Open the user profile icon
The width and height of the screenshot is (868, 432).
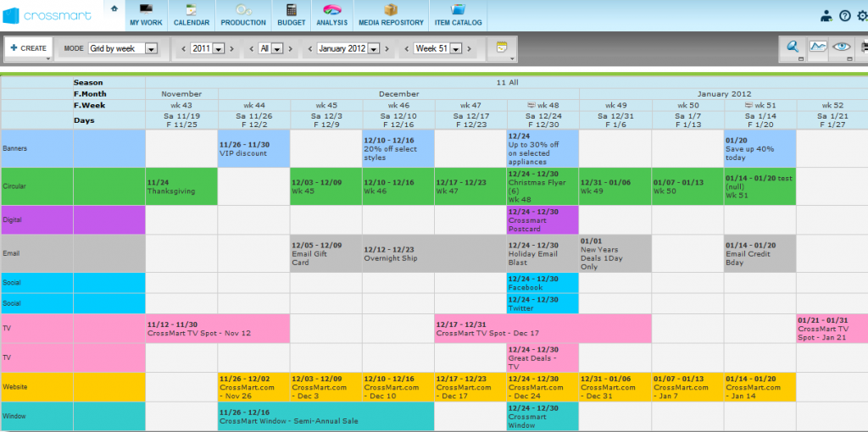826,16
